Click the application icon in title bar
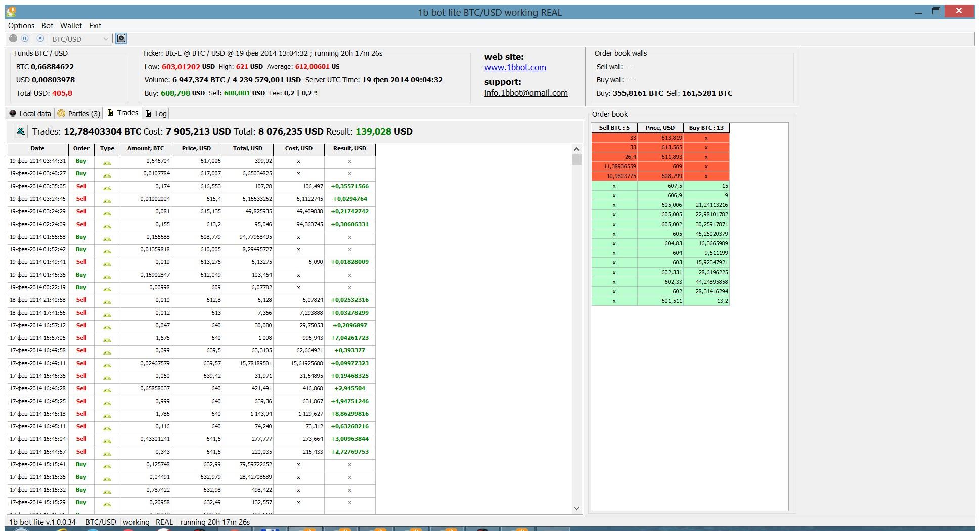The width and height of the screenshot is (980, 531). [x=10, y=11]
